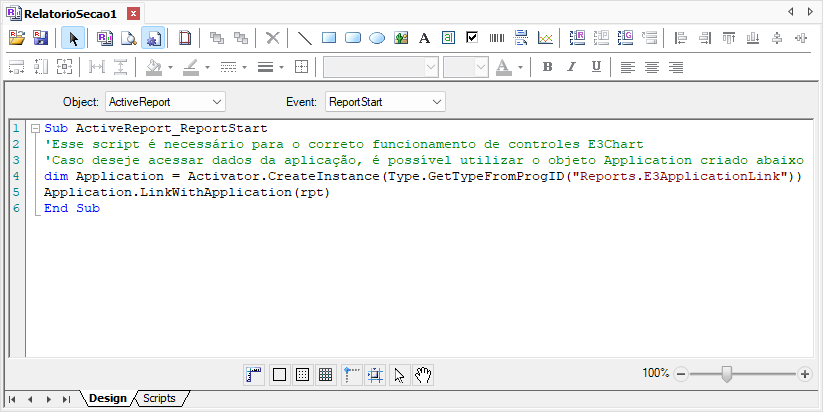Select the text label tool
Image resolution: width=823 pixels, height=412 pixels.
424,38
